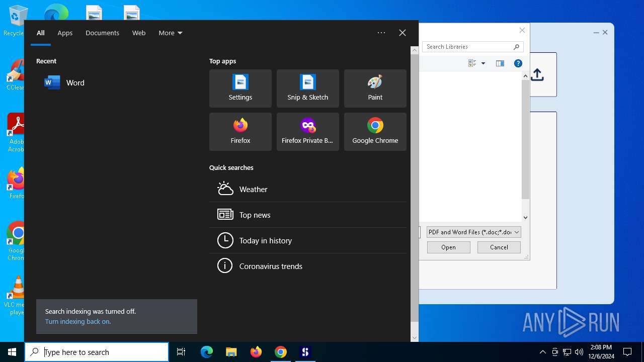Open network status tray icon
This screenshot has height=362, width=644.
[567, 352]
